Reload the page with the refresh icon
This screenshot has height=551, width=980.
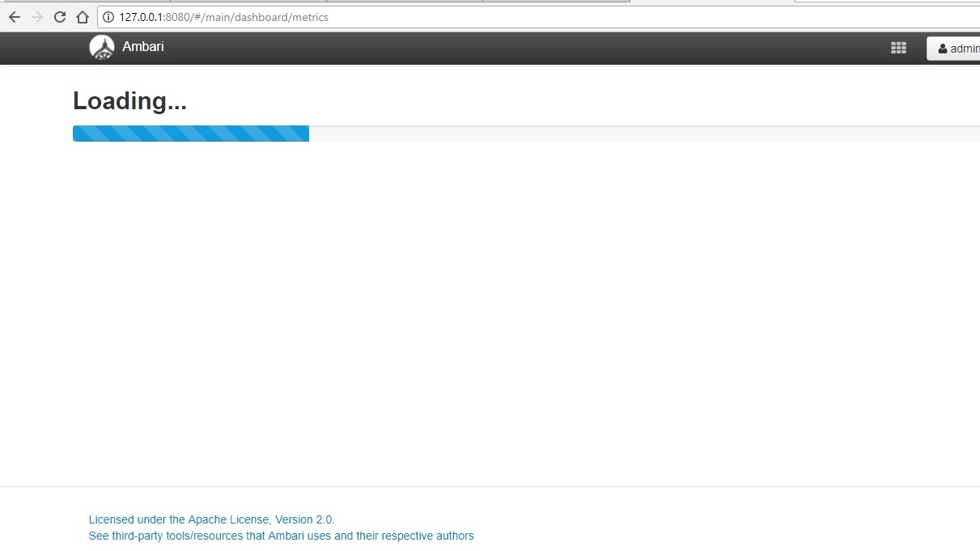click(x=59, y=16)
